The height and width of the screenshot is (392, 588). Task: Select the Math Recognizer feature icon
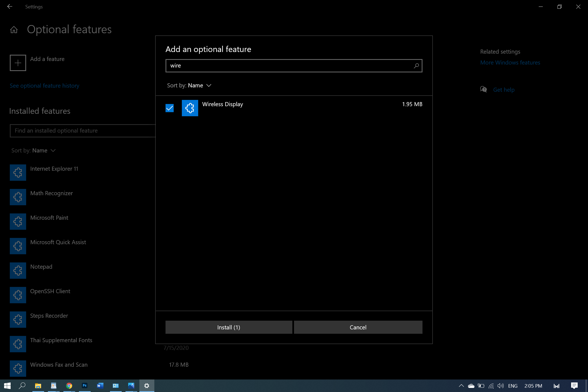[x=18, y=197]
